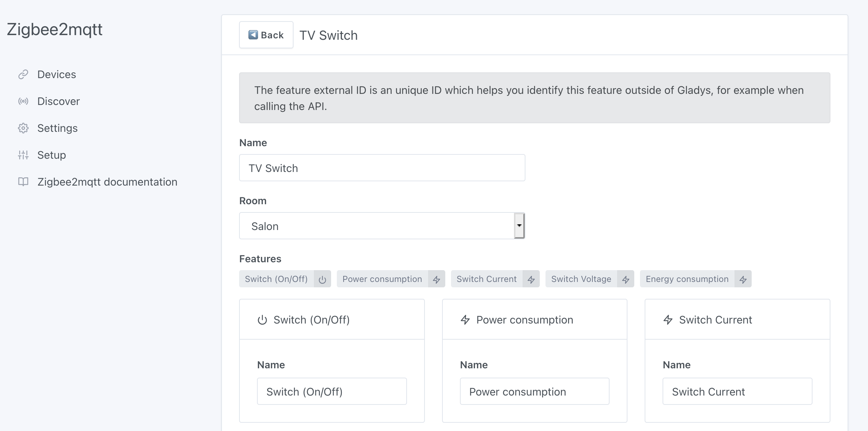868x431 pixels.
Task: Click lightning icon on Switch Current tag
Action: (531, 279)
